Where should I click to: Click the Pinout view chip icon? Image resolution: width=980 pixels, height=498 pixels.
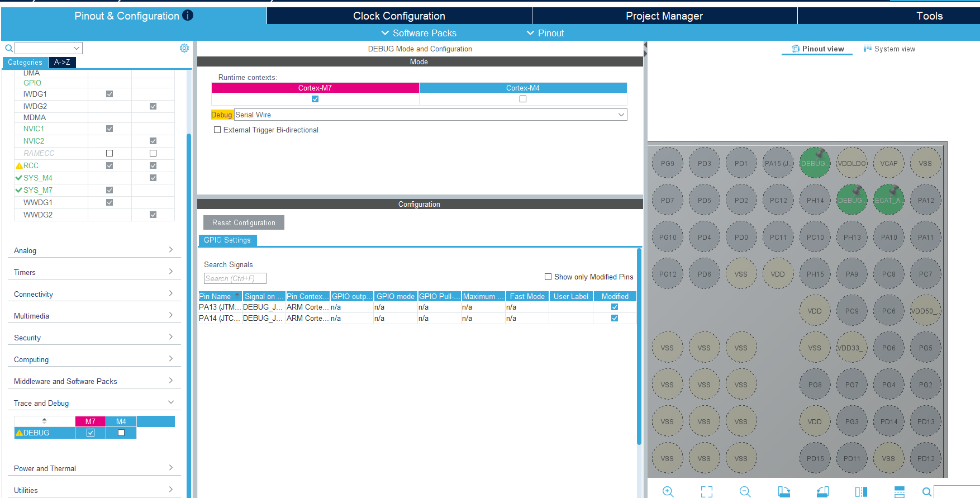tap(796, 49)
